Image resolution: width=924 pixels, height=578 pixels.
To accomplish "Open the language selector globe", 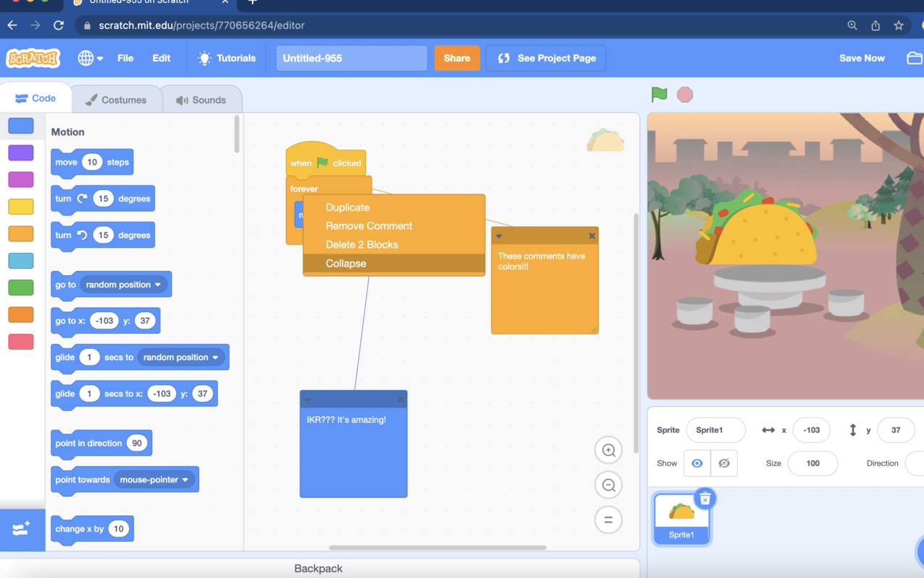I will (87, 58).
